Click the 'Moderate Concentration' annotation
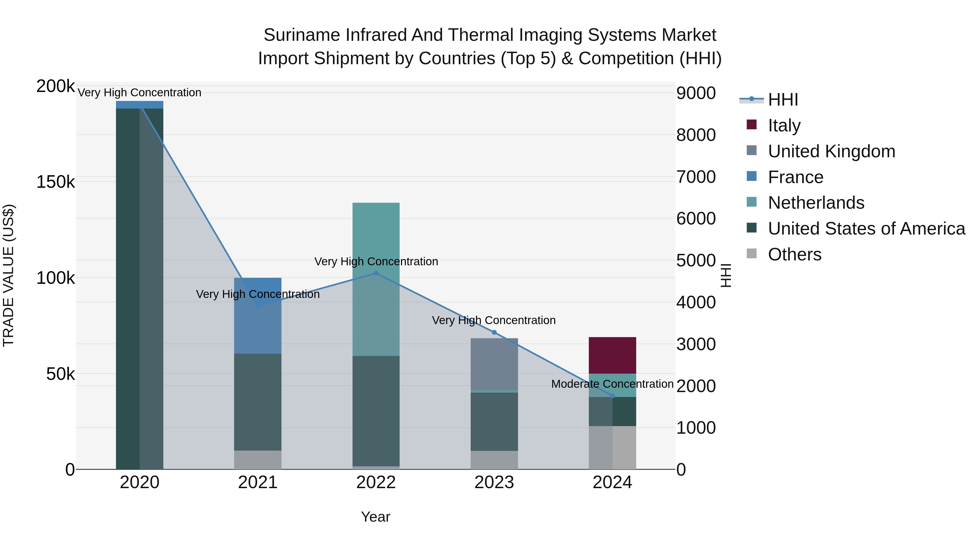This screenshot has height=551, width=980. point(612,384)
